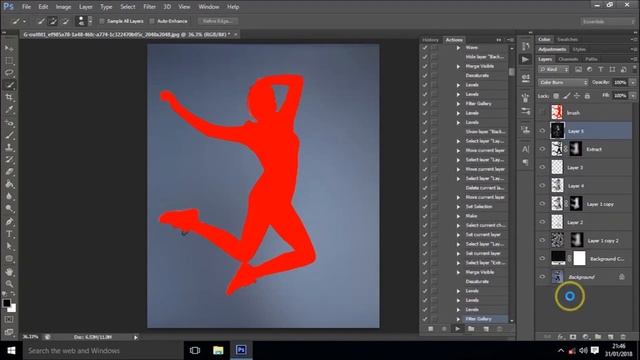
Task: Select the Quick Selection tool in toolbox
Action: 9,85
